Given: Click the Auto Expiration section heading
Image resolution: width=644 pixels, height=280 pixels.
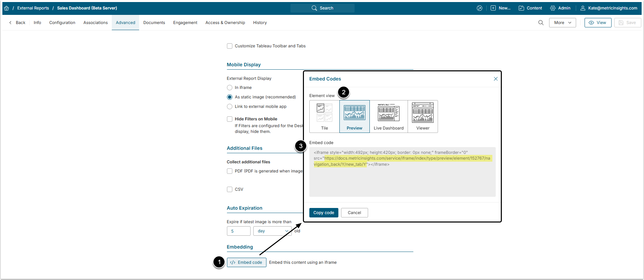Looking at the screenshot, I should [244, 208].
